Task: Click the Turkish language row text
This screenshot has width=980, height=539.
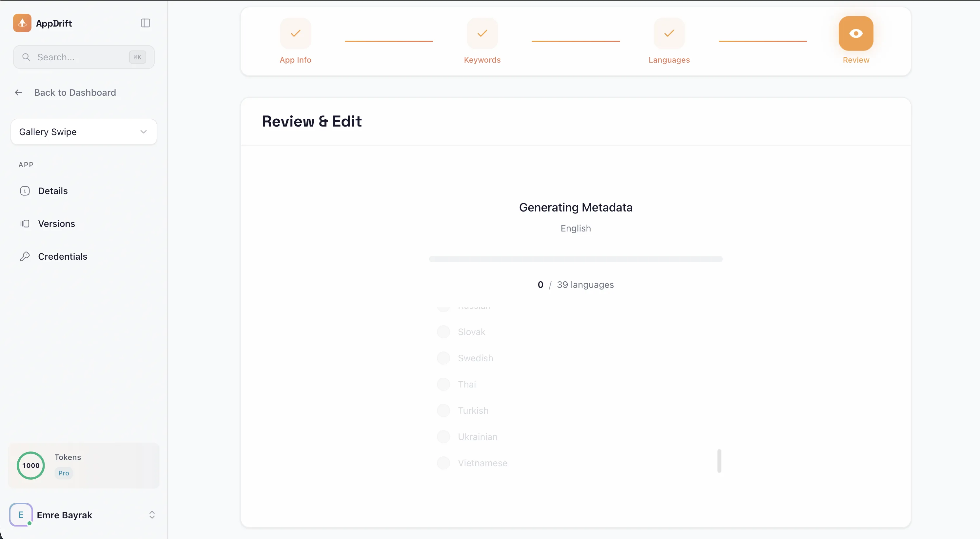Action: click(x=473, y=411)
